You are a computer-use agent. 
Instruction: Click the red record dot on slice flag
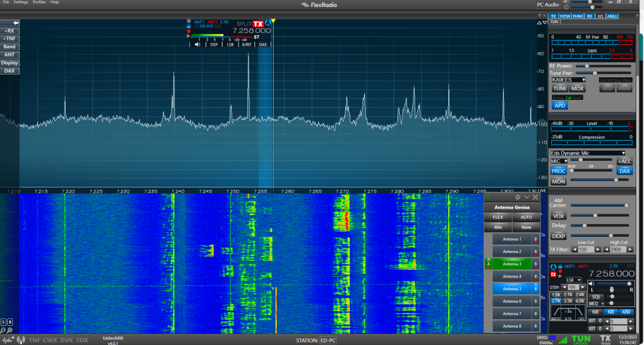coord(189,31)
